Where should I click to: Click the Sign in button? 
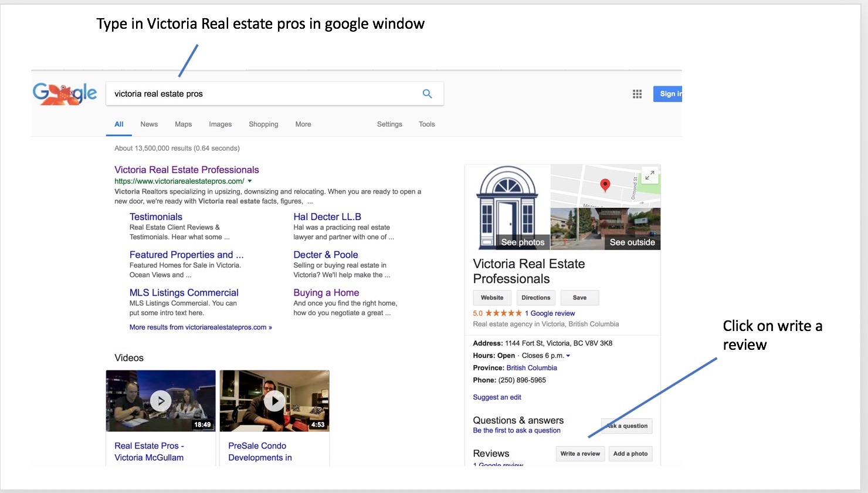pyautogui.click(x=668, y=94)
